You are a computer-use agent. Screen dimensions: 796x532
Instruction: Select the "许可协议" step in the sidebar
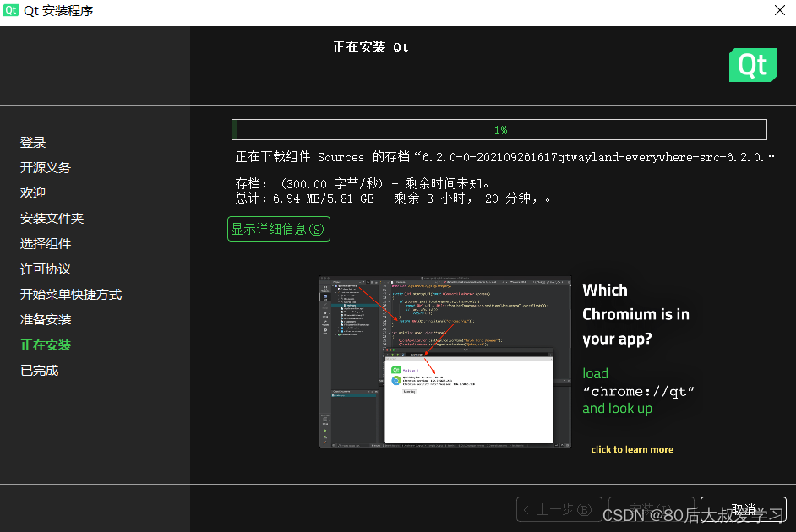pos(45,269)
